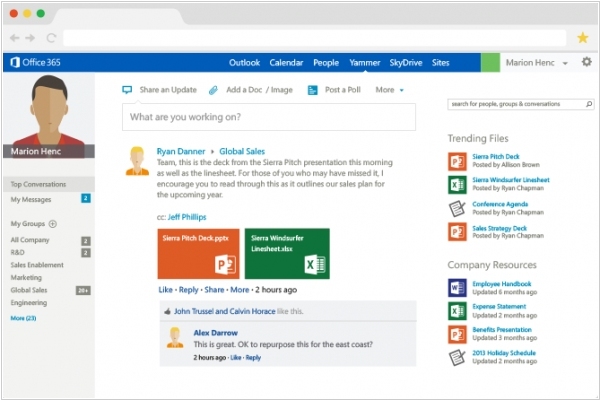The image size is (600, 400).
Task: Open the Calendar tab
Action: (x=286, y=63)
